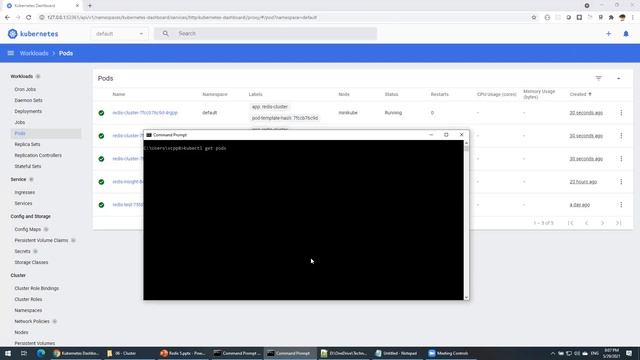Go to the next page of the pods table

click(x=602, y=223)
